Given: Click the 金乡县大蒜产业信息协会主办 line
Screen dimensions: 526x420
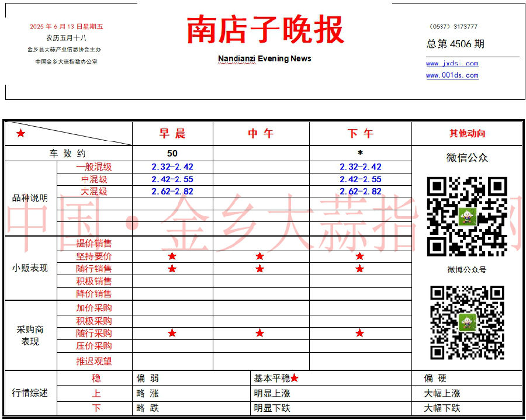Looking at the screenshot, I should click(x=64, y=50).
